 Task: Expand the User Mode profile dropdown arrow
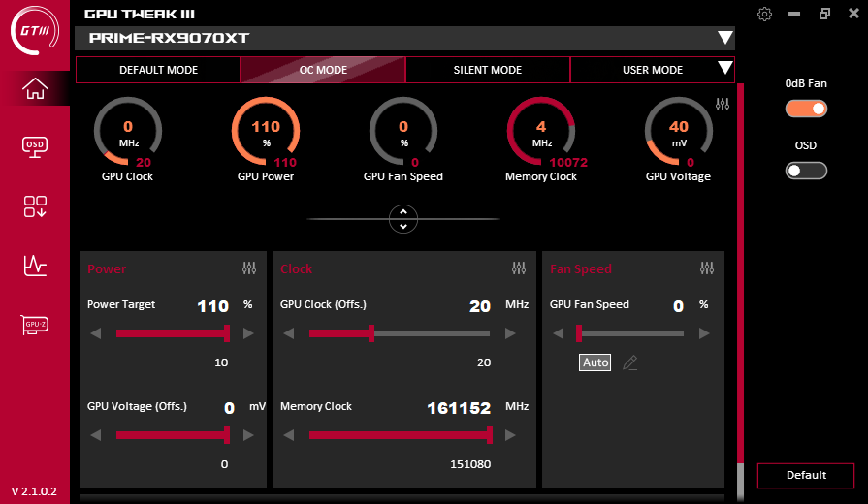tap(723, 69)
